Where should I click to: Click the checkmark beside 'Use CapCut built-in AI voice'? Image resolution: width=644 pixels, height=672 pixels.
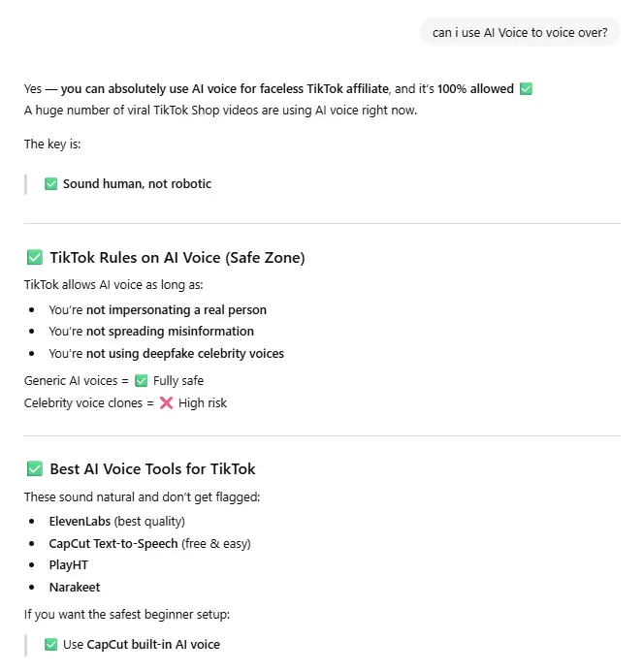coord(50,645)
